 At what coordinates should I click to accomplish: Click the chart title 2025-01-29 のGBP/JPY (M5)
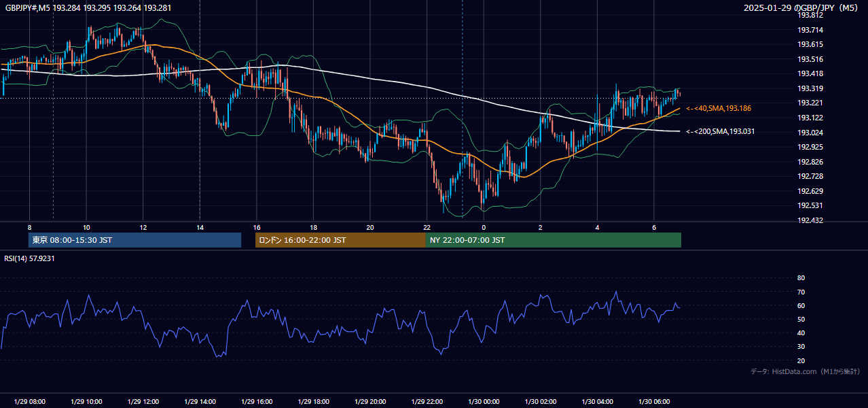801,7
